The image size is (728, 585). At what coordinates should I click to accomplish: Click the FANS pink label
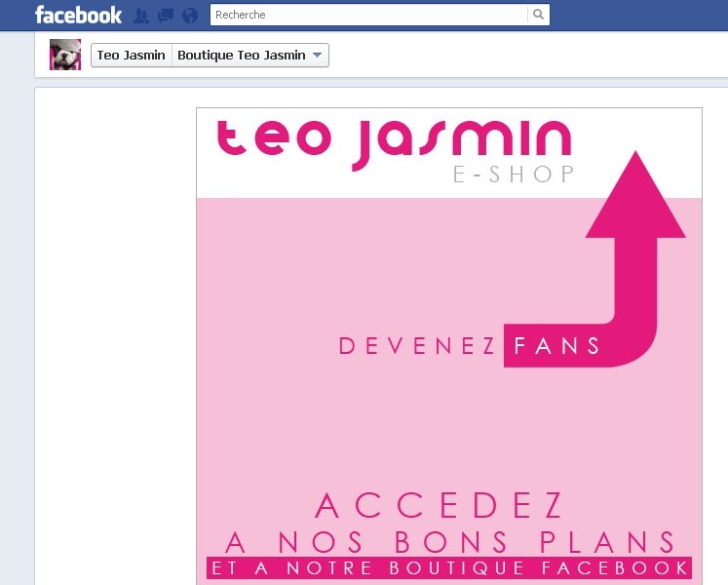click(556, 346)
